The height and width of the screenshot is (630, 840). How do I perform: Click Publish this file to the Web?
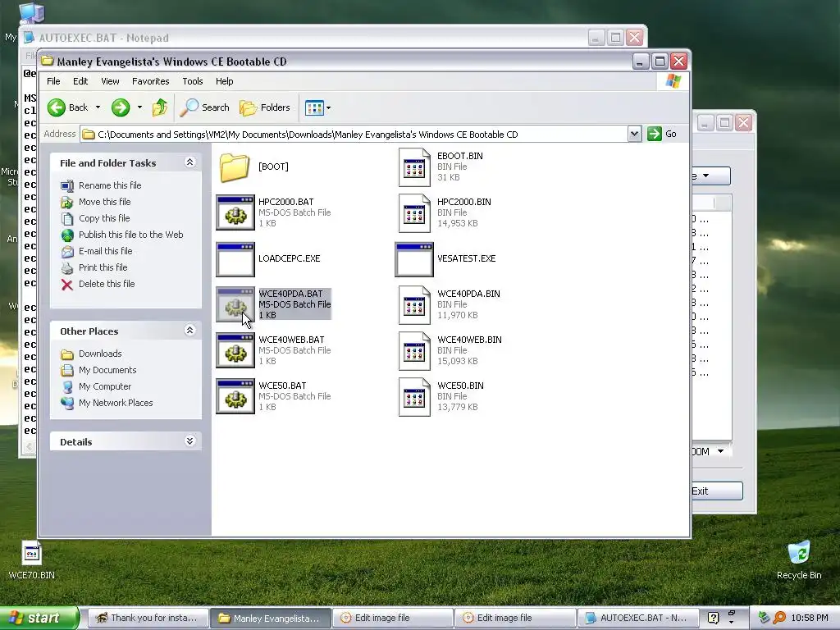(130, 235)
